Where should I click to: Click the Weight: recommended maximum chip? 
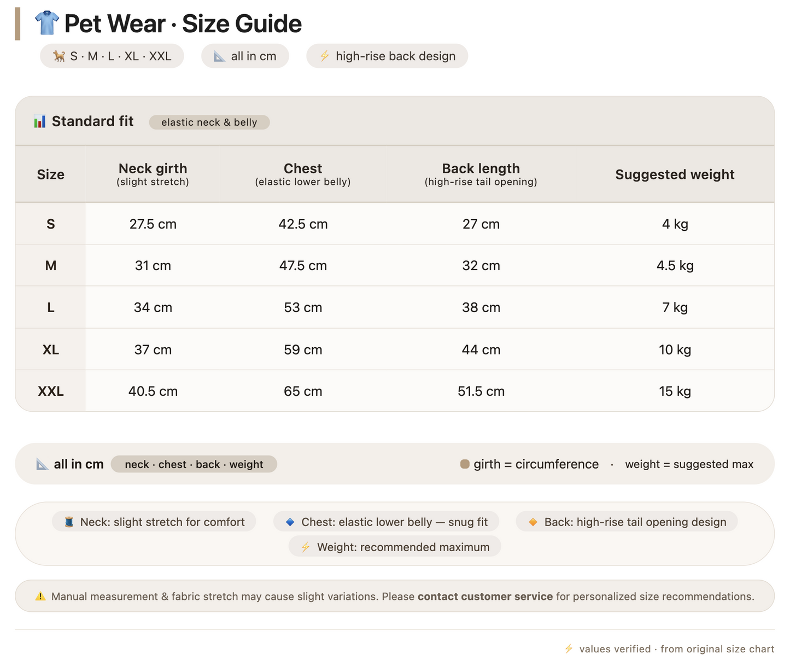pos(395,547)
